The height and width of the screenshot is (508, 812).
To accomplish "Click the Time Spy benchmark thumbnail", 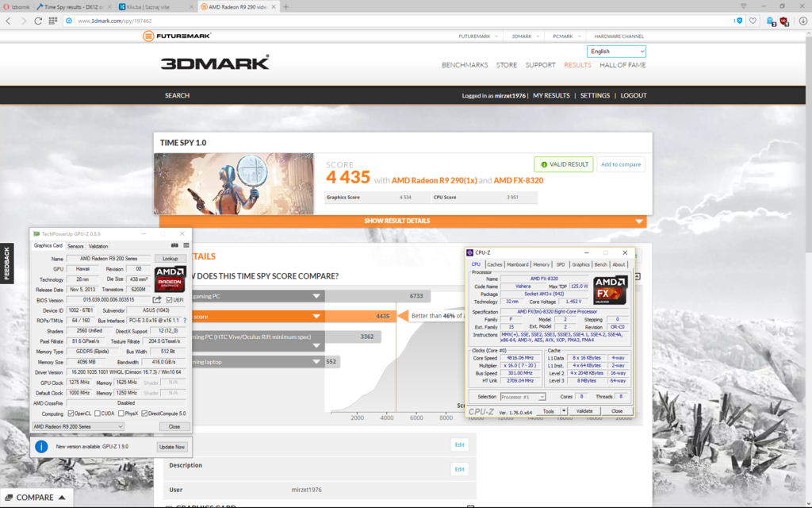I will point(234,184).
